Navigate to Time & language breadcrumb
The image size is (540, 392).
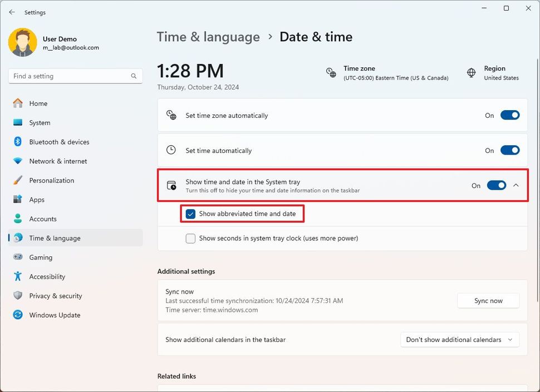(208, 37)
